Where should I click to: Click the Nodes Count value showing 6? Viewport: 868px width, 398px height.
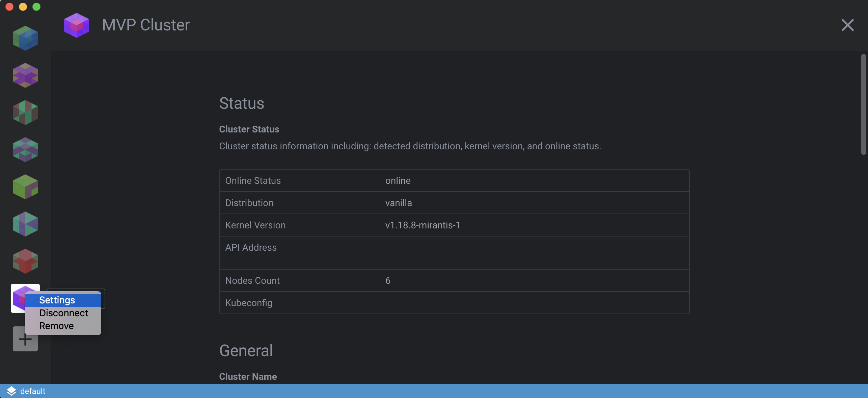coord(388,280)
